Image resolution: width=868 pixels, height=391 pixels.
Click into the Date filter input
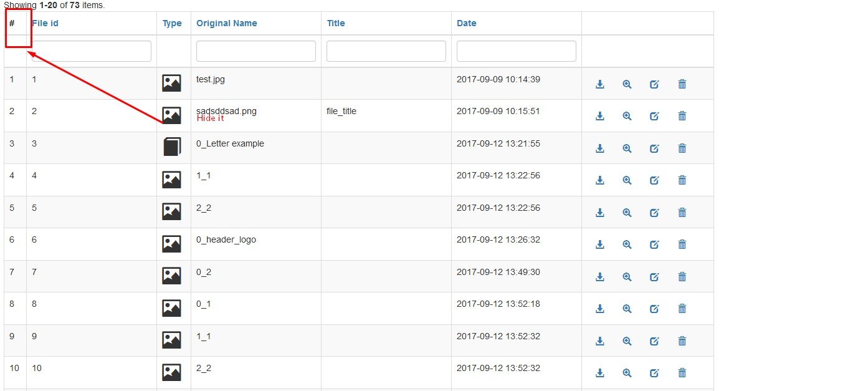click(x=516, y=51)
